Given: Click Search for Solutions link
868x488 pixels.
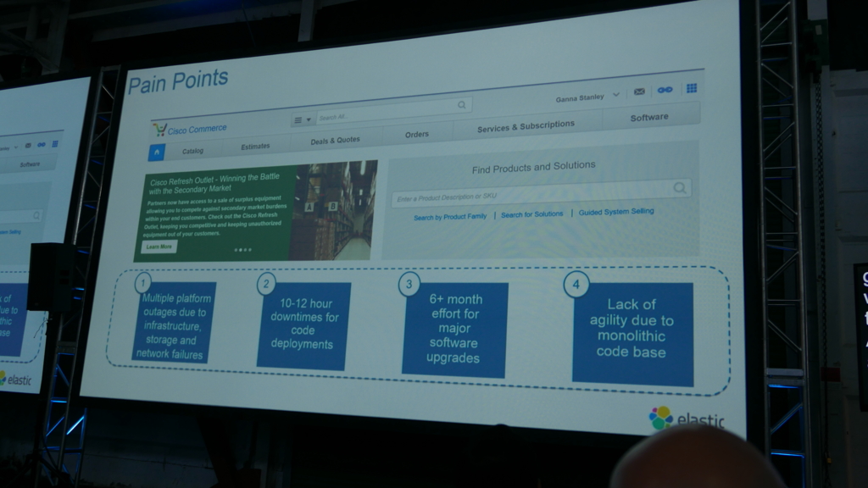Looking at the screenshot, I should click(532, 214).
